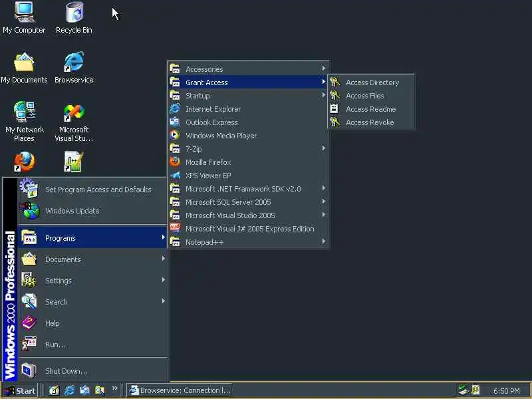Choose Set Program Access and Defaults

tap(92, 189)
